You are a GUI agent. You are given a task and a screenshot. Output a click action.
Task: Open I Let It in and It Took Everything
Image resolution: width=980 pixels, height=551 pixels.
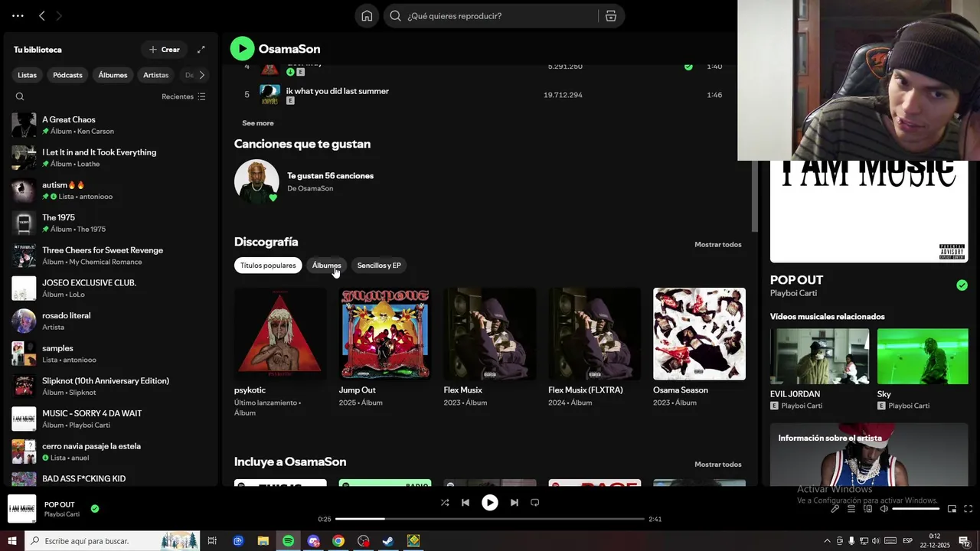[x=111, y=158]
